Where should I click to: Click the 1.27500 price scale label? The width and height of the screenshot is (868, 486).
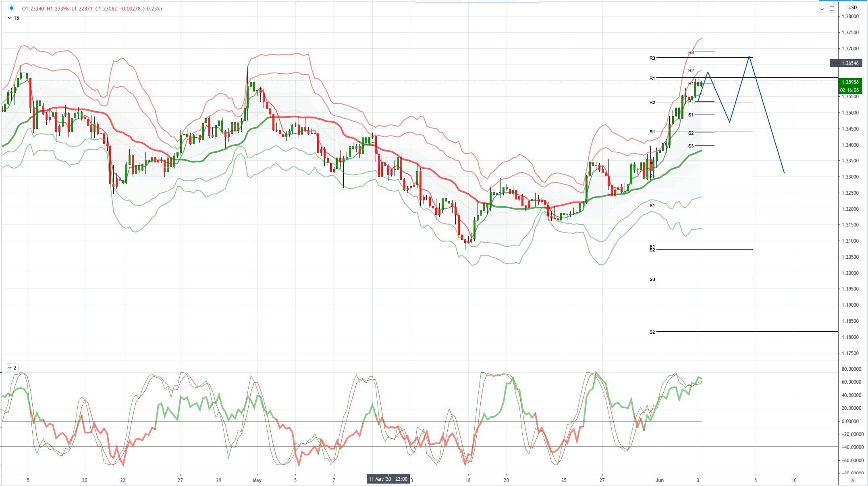point(850,33)
